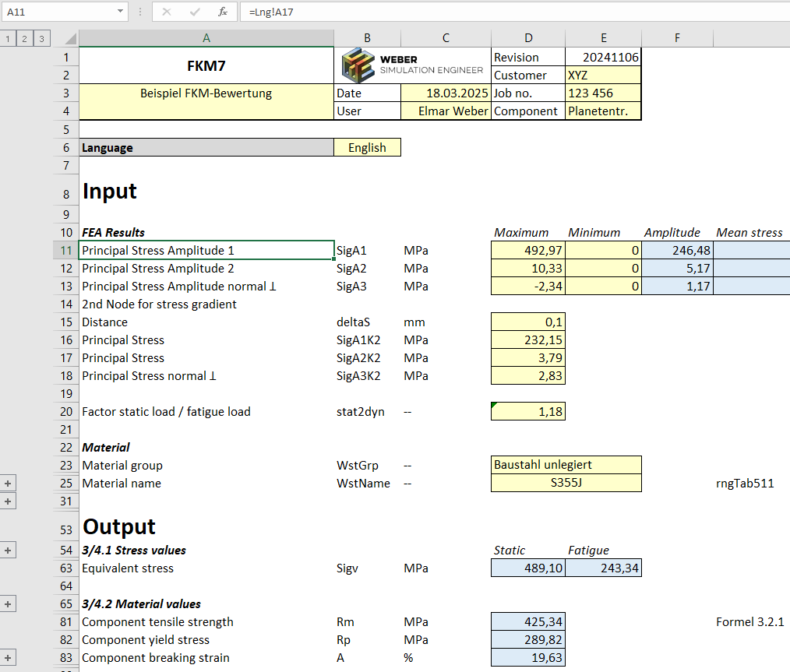Screen dimensions: 790x672
Task: Select the Mean stress column heading
Action: tap(749, 233)
